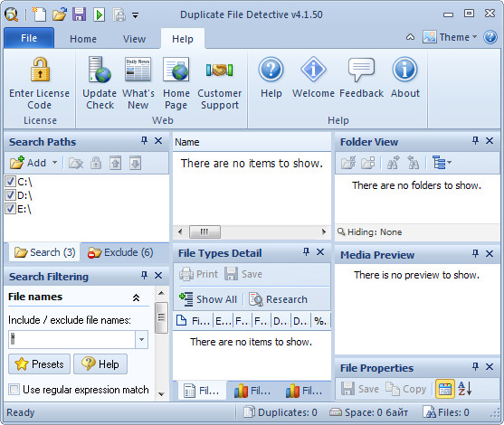Send Feedback via speech bubble icon
Viewport: 504px width, 425px height.
tap(361, 70)
